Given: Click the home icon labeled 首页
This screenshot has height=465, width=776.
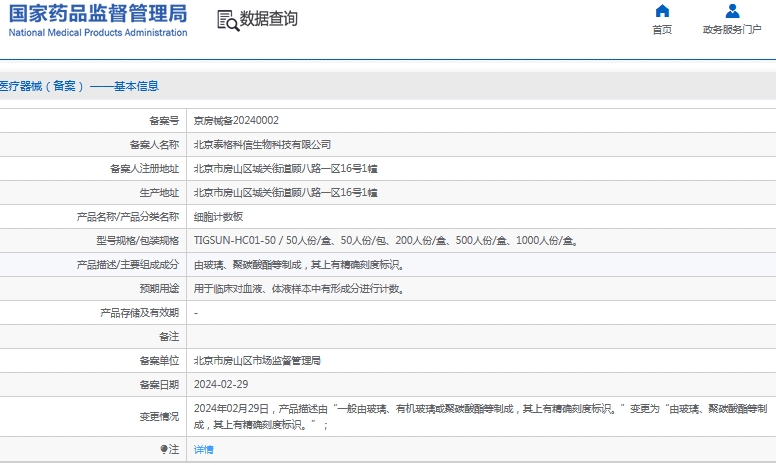Looking at the screenshot, I should pyautogui.click(x=662, y=11).
